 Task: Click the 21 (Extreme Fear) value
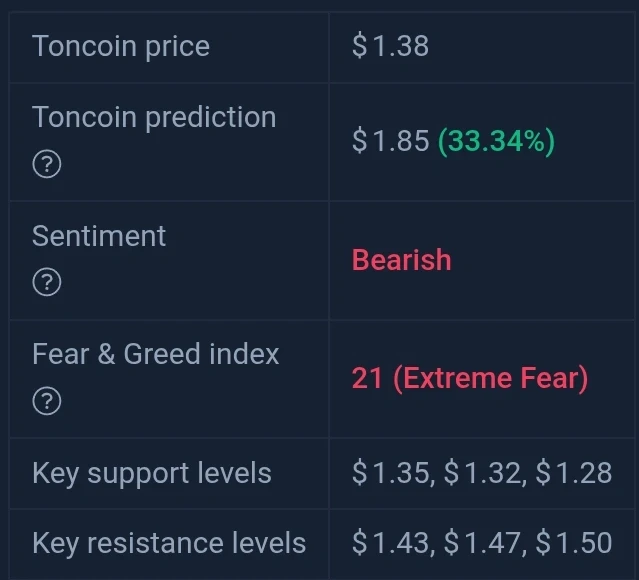(x=470, y=379)
